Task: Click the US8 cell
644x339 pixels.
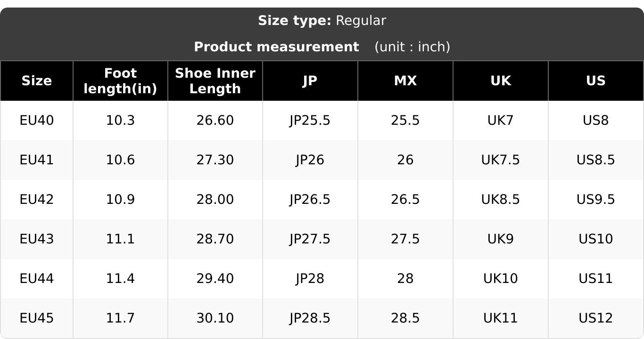Action: [x=595, y=121]
